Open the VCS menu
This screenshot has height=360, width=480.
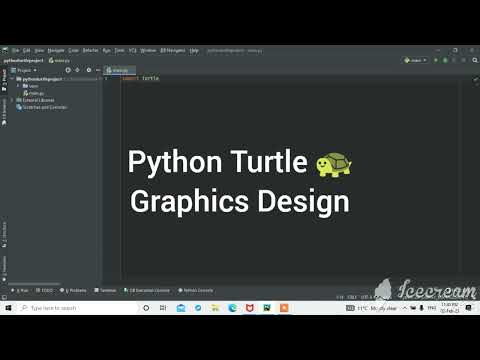pyautogui.click(x=133, y=51)
